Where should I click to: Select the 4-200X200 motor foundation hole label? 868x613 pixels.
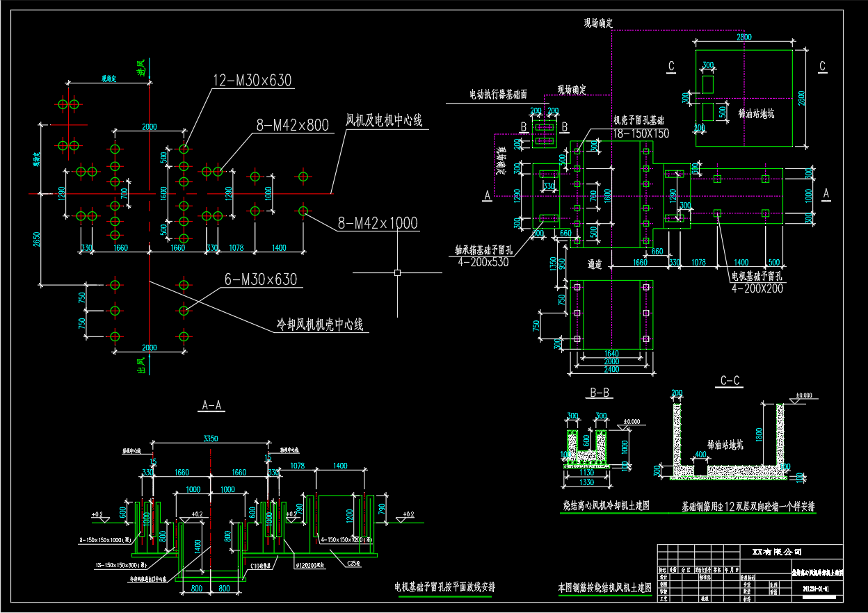pyautogui.click(x=756, y=288)
